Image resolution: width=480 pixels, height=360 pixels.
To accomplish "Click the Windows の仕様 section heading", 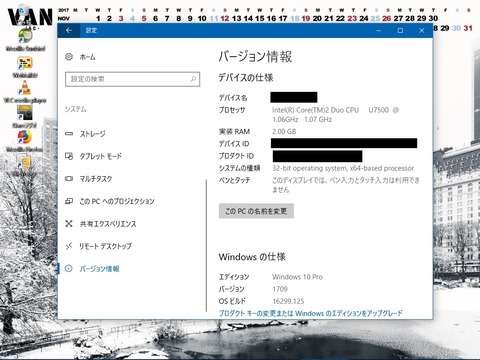I will (x=252, y=257).
